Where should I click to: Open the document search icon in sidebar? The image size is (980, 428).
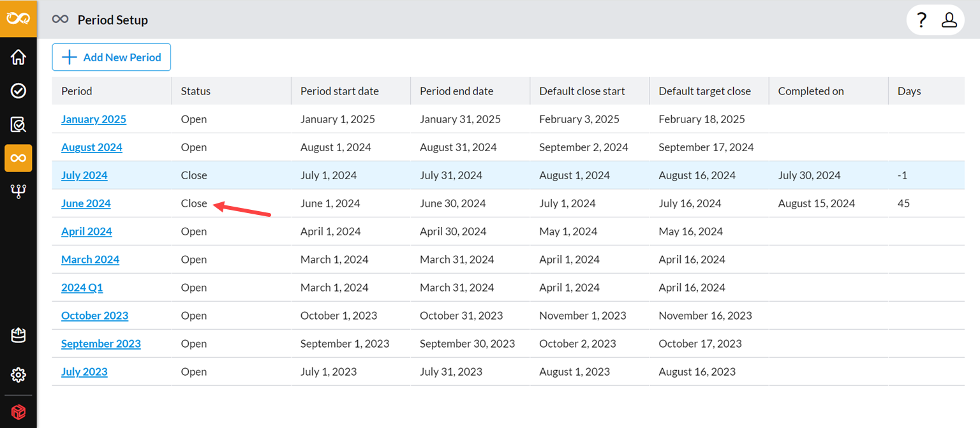pos(19,124)
